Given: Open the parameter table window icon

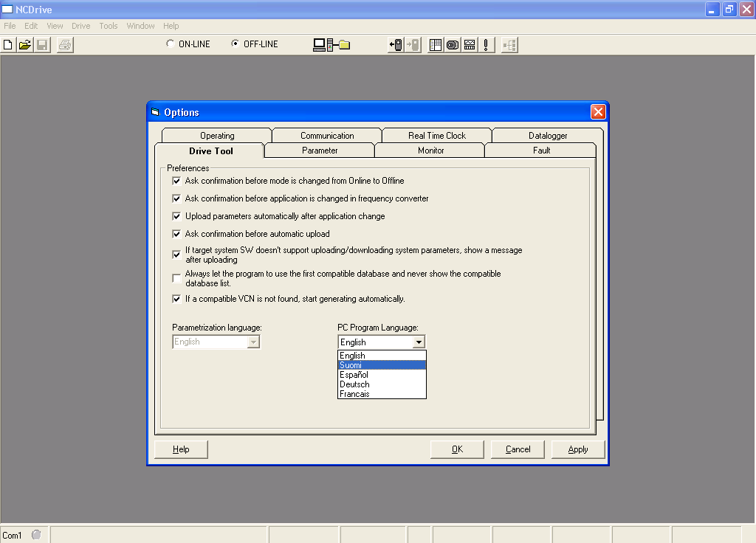Looking at the screenshot, I should tap(436, 45).
